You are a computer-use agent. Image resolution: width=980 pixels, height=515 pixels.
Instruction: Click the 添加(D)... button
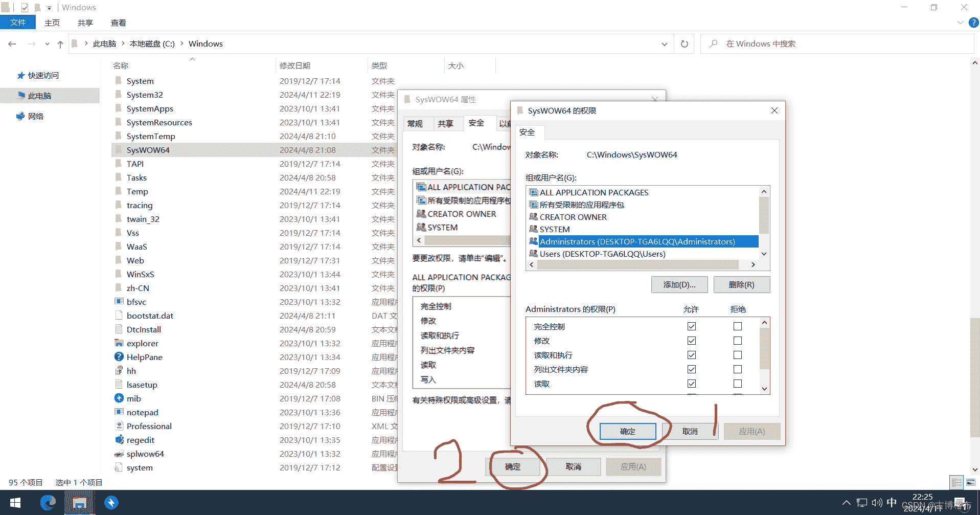[679, 285]
